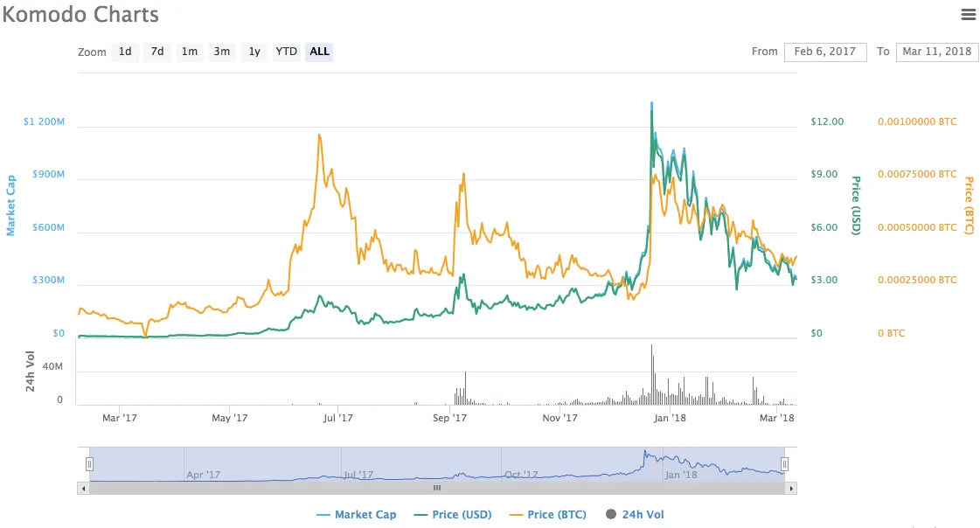
Task: Click the $300M axis label
Action: click(x=49, y=280)
